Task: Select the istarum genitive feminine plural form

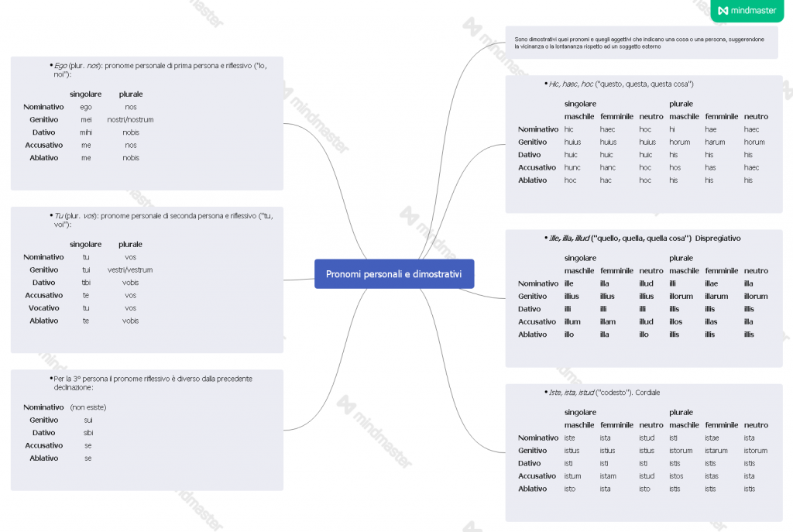Action: (x=716, y=451)
